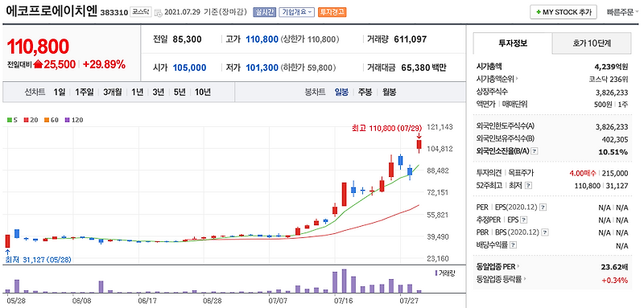This screenshot has height=308, width=644.
Task: Click help icon next to PER EPS(2020.12)
Action: pyautogui.click(x=543, y=207)
